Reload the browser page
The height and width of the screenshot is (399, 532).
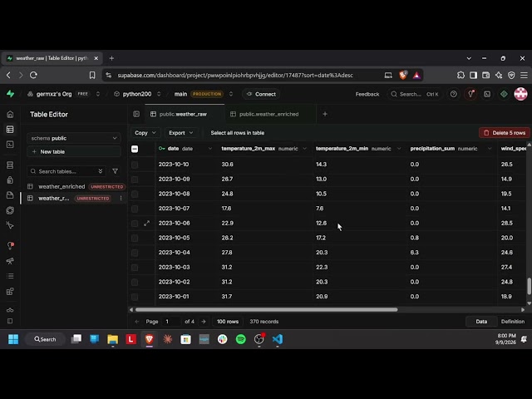(x=33, y=75)
